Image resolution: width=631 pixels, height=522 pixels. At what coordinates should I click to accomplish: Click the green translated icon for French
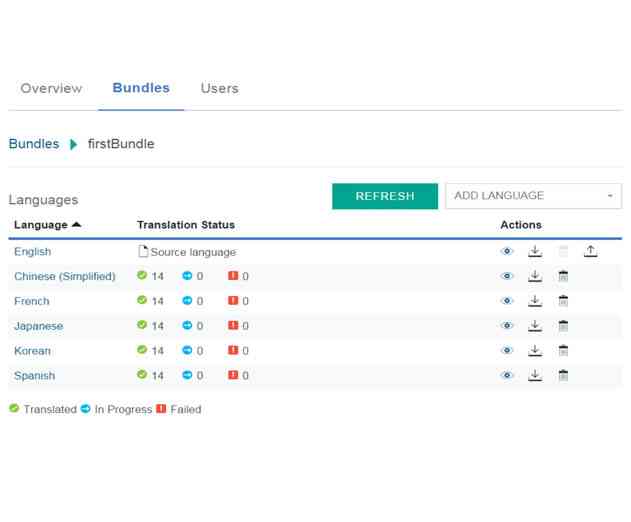tap(142, 300)
